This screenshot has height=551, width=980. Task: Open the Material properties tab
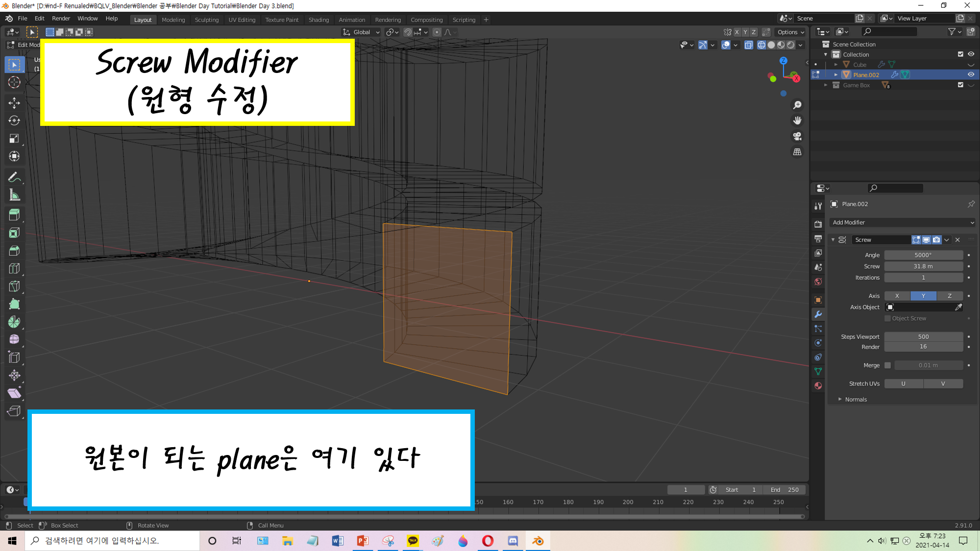pos(818,386)
